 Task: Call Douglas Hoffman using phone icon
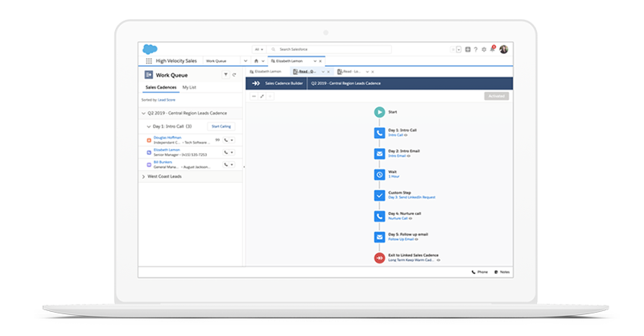point(226,140)
